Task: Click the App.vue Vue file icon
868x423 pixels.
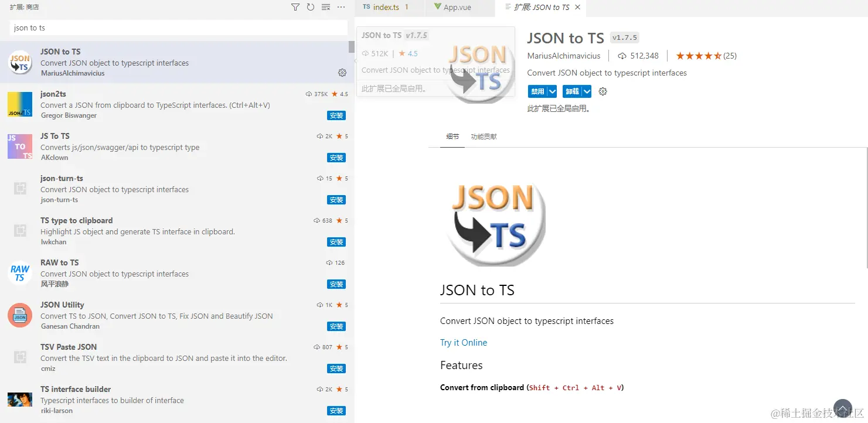Action: pyautogui.click(x=438, y=7)
